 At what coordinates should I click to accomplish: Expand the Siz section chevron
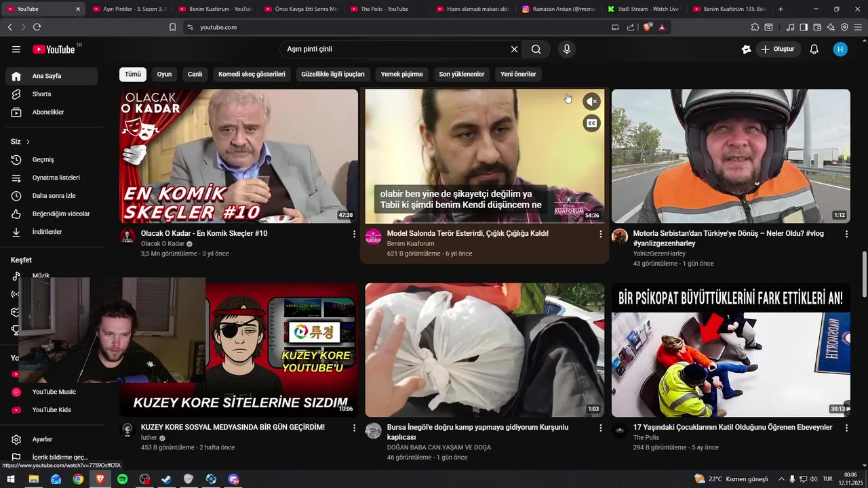click(x=28, y=142)
